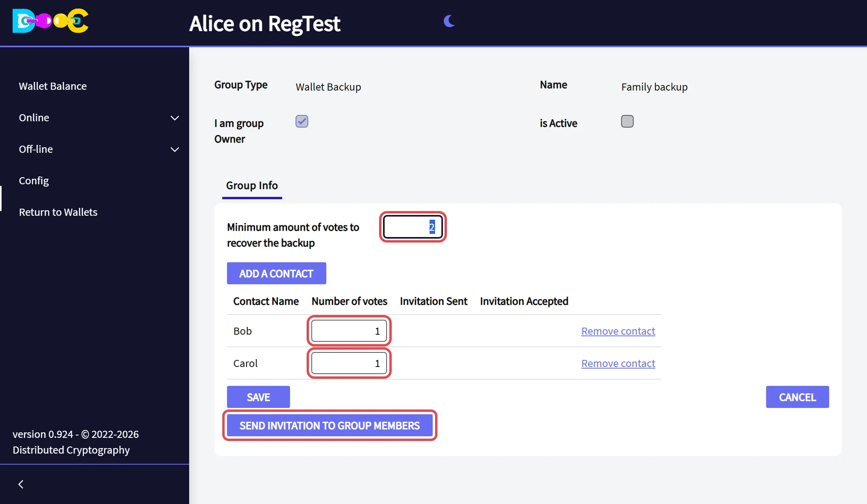Open the Online sidebar item

(x=34, y=118)
